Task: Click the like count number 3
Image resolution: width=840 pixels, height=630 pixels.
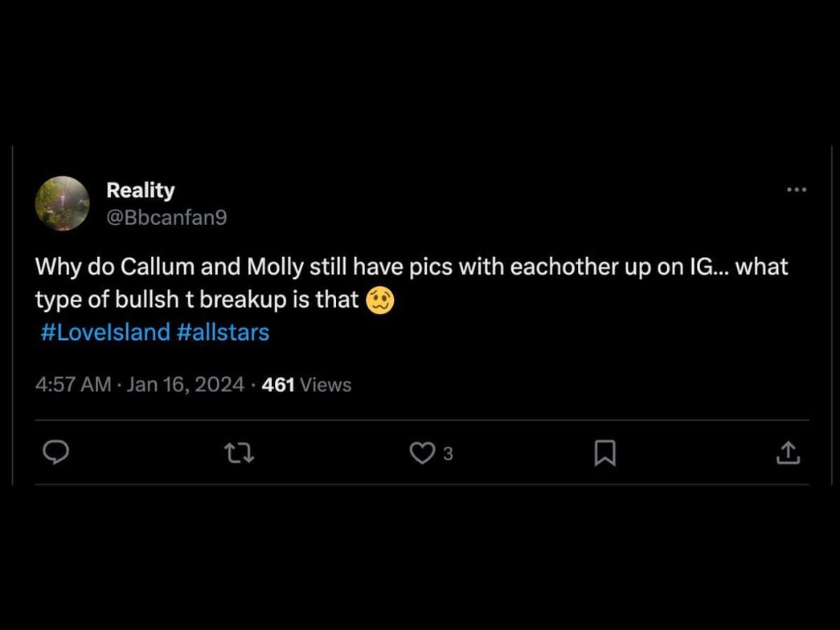Action: click(x=448, y=454)
